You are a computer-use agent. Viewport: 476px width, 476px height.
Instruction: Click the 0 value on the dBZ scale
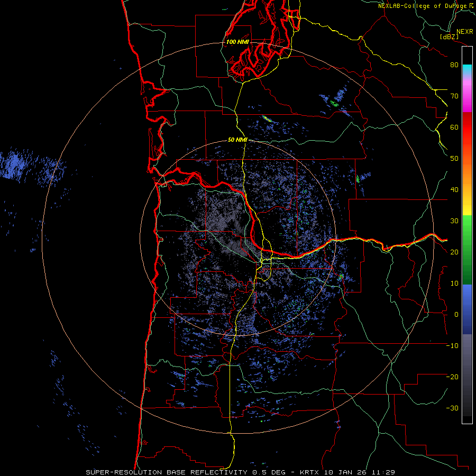[456, 315]
